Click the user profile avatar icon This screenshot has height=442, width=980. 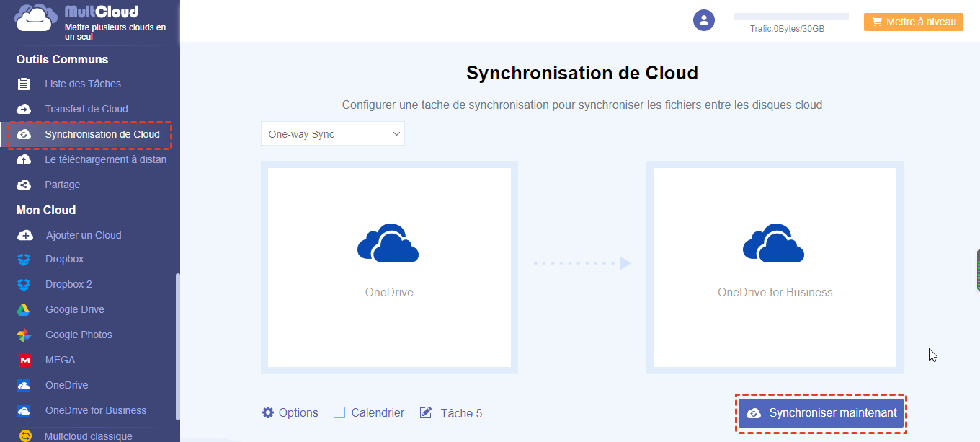coord(703,20)
